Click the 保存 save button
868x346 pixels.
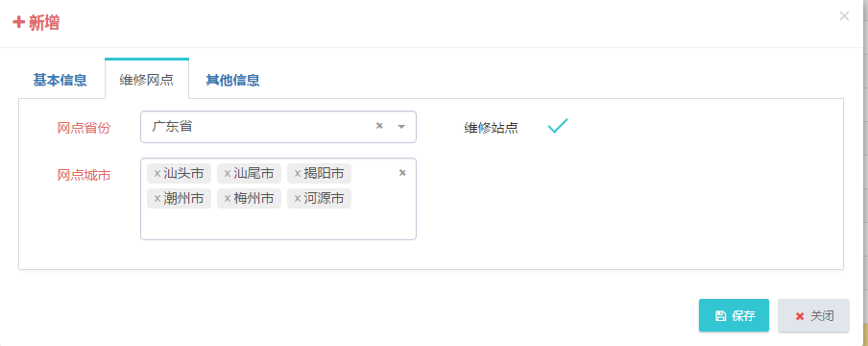coord(734,315)
